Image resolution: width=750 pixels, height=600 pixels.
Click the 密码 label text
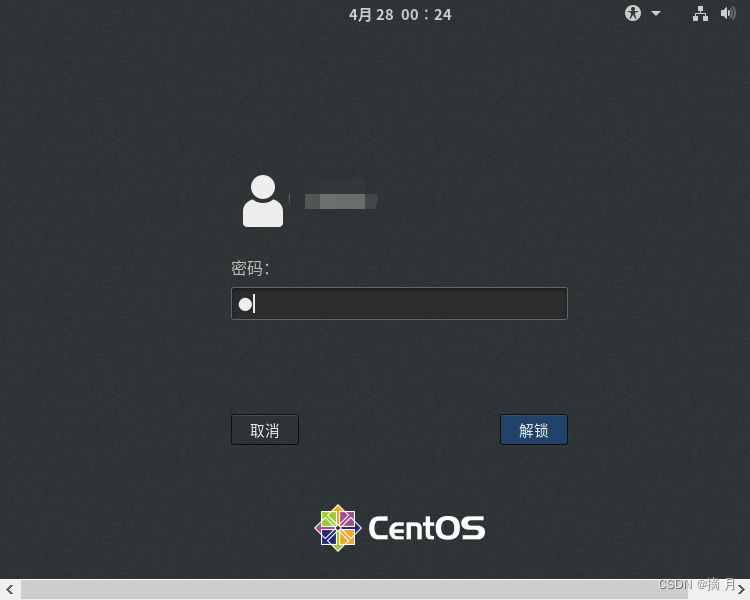[250, 268]
